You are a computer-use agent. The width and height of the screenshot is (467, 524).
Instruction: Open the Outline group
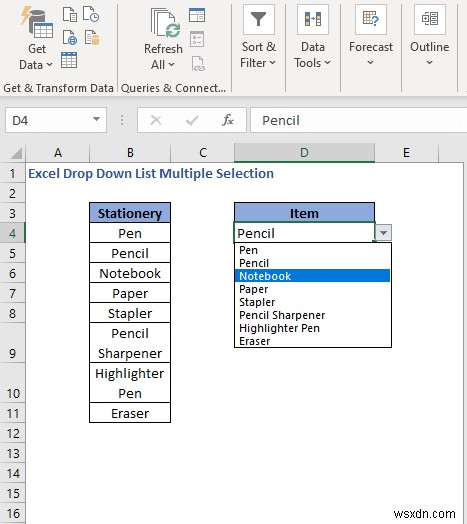430,36
